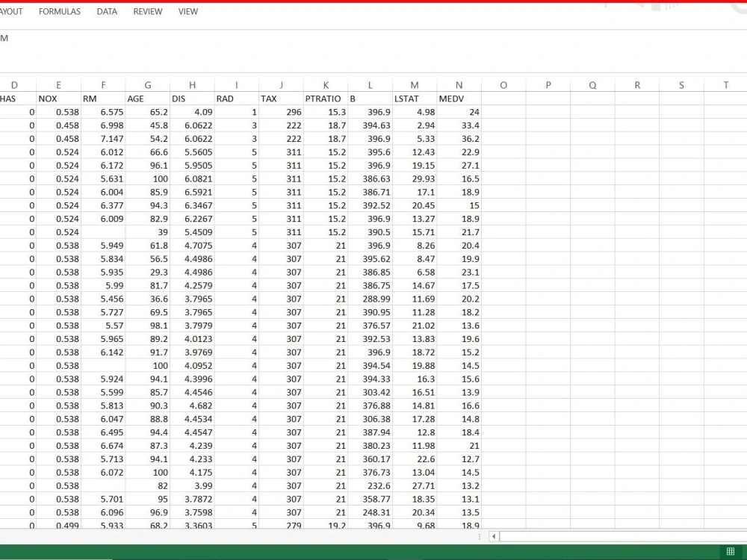Screen dimensions: 747x560
Task: Select the PTRATIO cell containing 15.3
Action: (x=326, y=112)
